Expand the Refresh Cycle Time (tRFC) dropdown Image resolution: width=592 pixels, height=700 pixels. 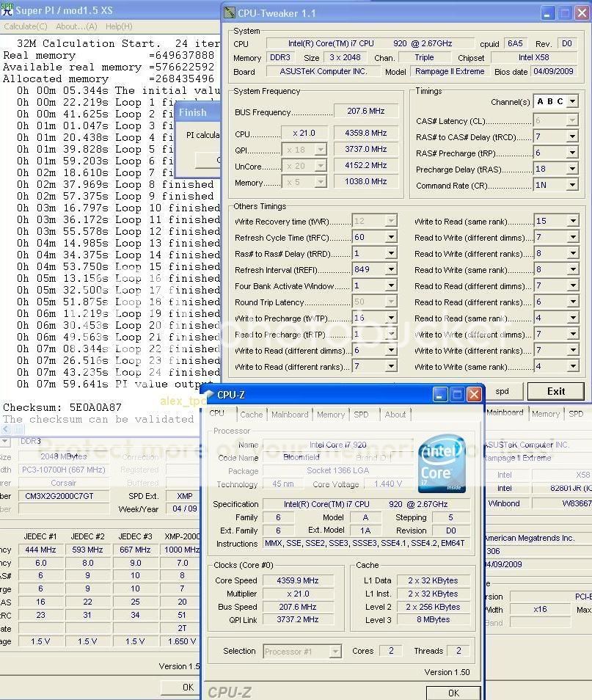tap(391, 237)
